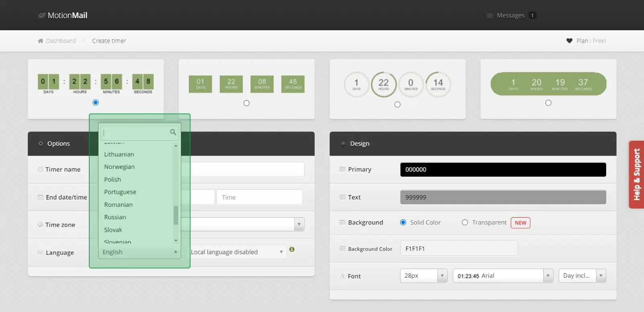Image resolution: width=644 pixels, height=312 pixels.
Task: Click the green info icon beside local language
Action: [292, 250]
